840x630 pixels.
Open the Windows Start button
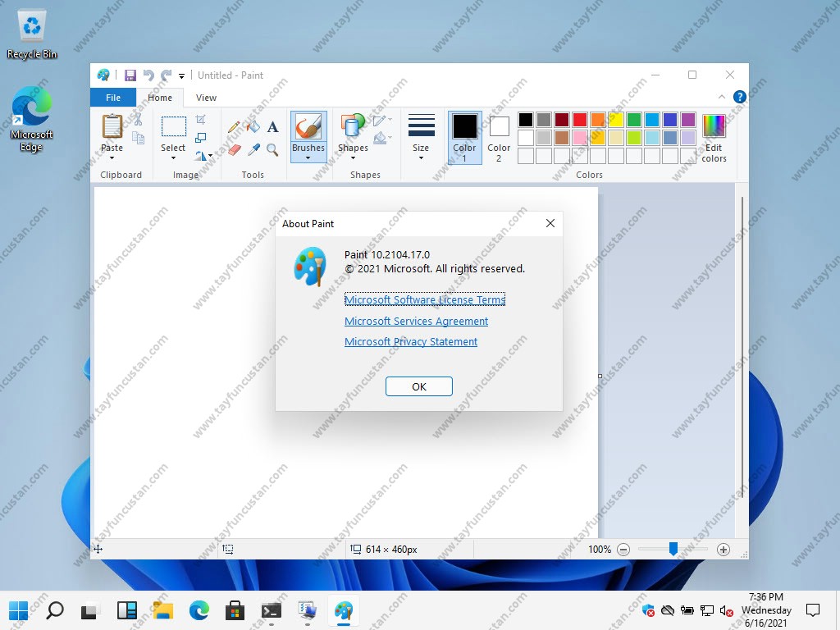(19, 610)
